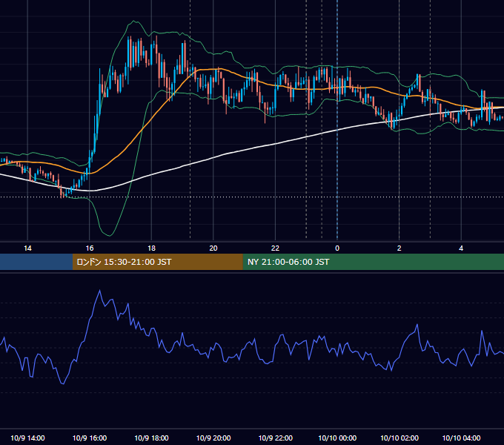Click the 10/9 18:00 time label
Screen dimensions: 504x445
pos(151,438)
